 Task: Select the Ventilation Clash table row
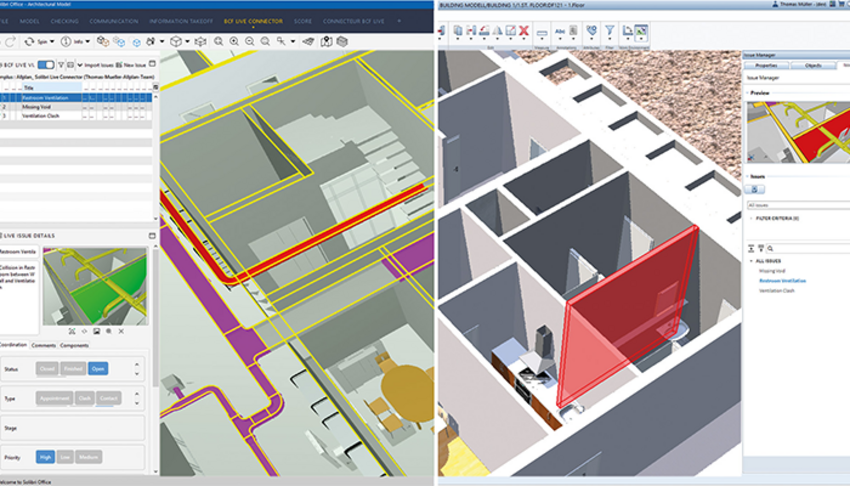tap(40, 115)
